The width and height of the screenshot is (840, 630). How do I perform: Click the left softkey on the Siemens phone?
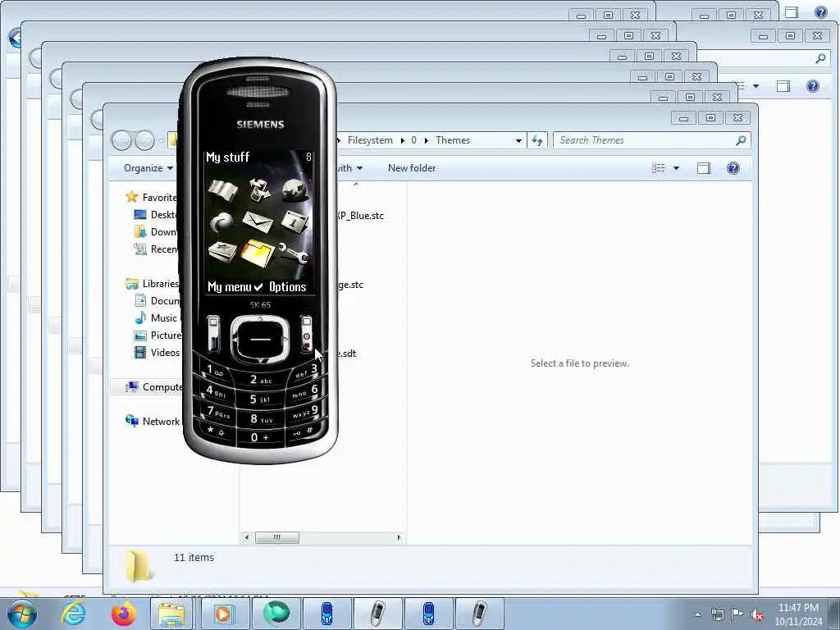(x=213, y=334)
